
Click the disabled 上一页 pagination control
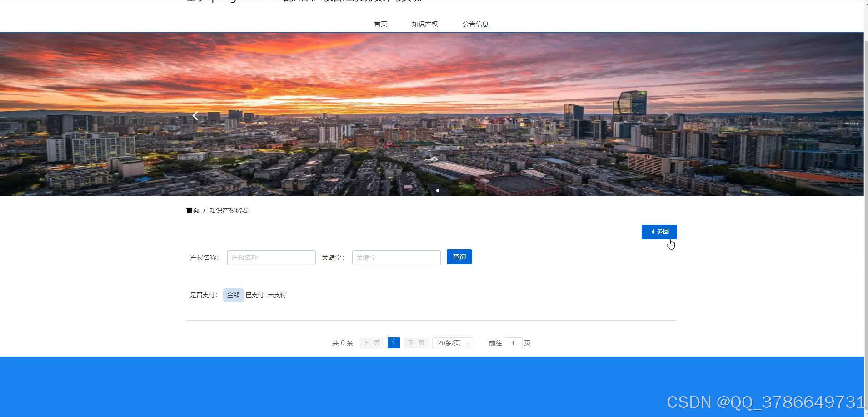(371, 343)
